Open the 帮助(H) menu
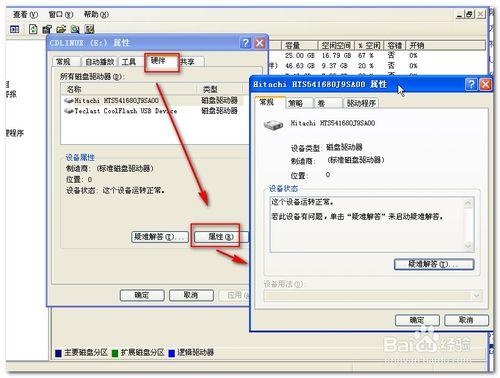Viewport: 500px width, 378px height. click(x=96, y=14)
